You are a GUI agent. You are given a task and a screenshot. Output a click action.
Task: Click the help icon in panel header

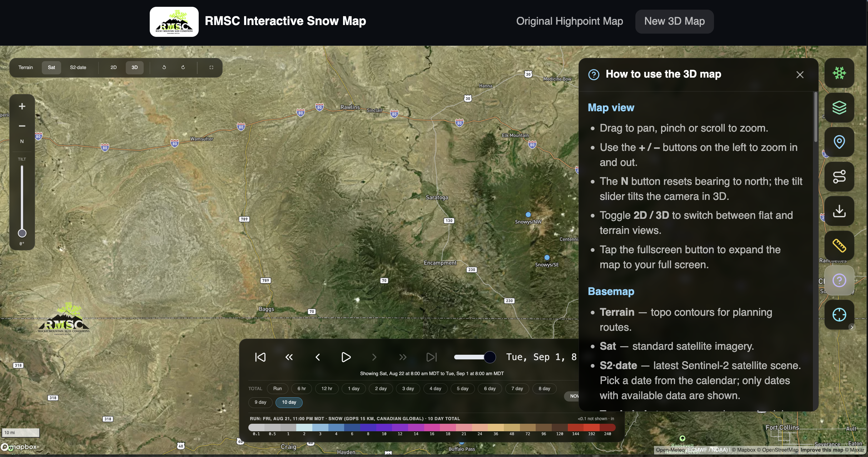tap(594, 74)
